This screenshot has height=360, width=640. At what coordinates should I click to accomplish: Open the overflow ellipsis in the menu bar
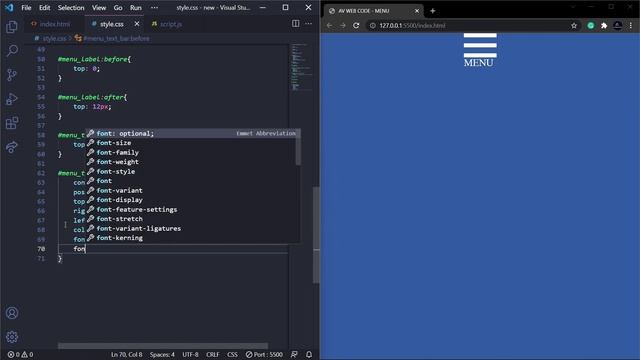click(154, 7)
